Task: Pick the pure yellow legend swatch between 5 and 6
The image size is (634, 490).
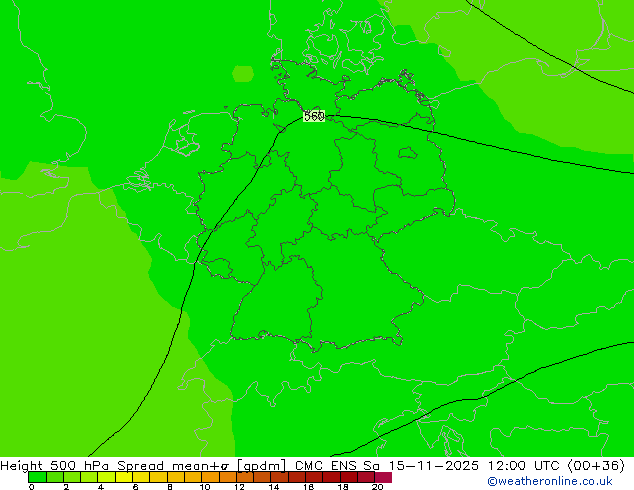Action: pyautogui.click(x=124, y=477)
